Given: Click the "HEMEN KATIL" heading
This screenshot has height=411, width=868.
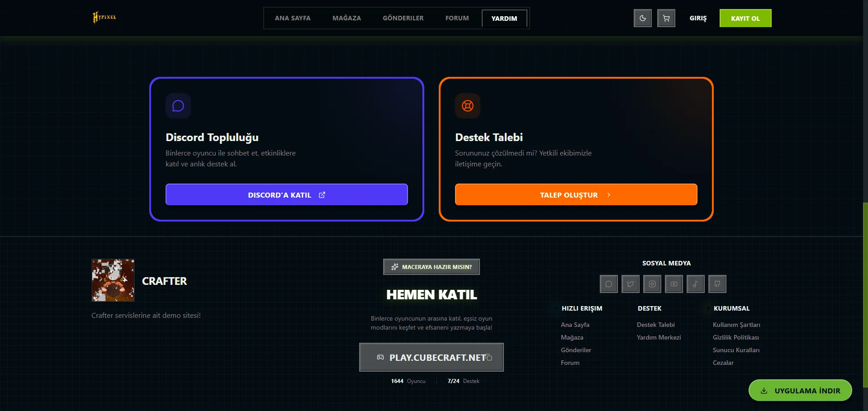Looking at the screenshot, I should (432, 295).
